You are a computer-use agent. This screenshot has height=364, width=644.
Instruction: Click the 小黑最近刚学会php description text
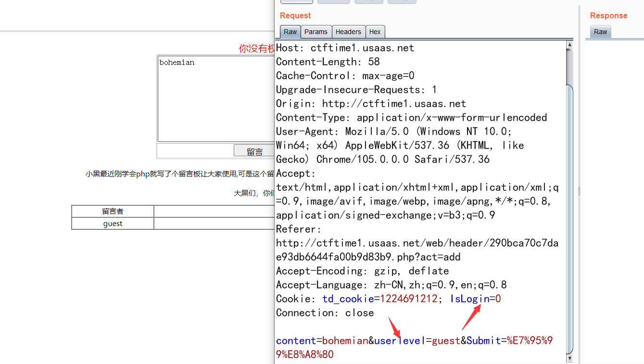pos(180,174)
